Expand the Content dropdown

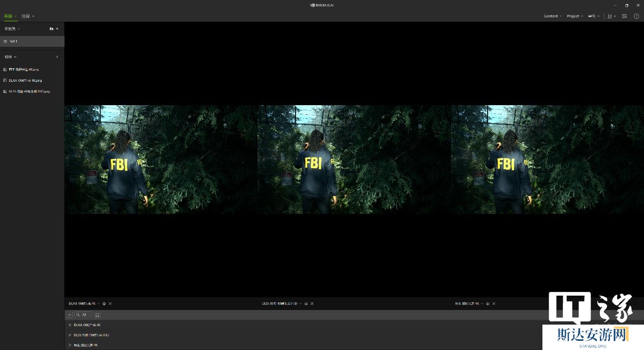pyautogui.click(x=553, y=16)
